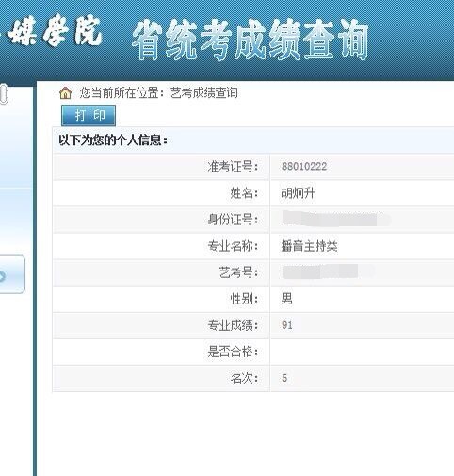Click the empty 是否合格 value cell

tap(362, 352)
